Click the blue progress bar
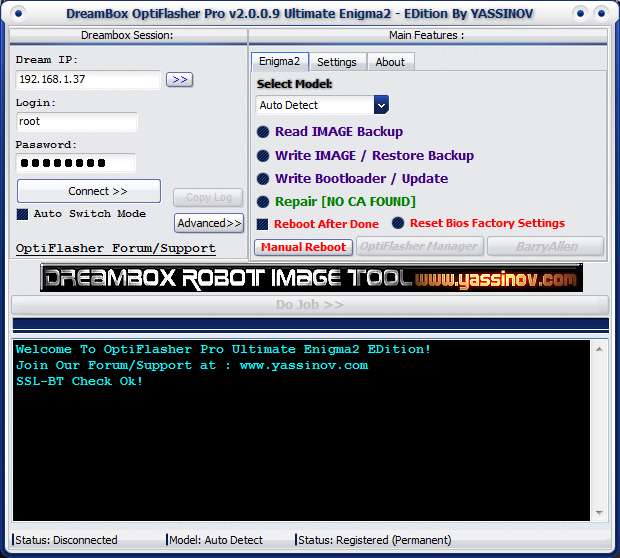This screenshot has height=558, width=620. pyautogui.click(x=311, y=324)
